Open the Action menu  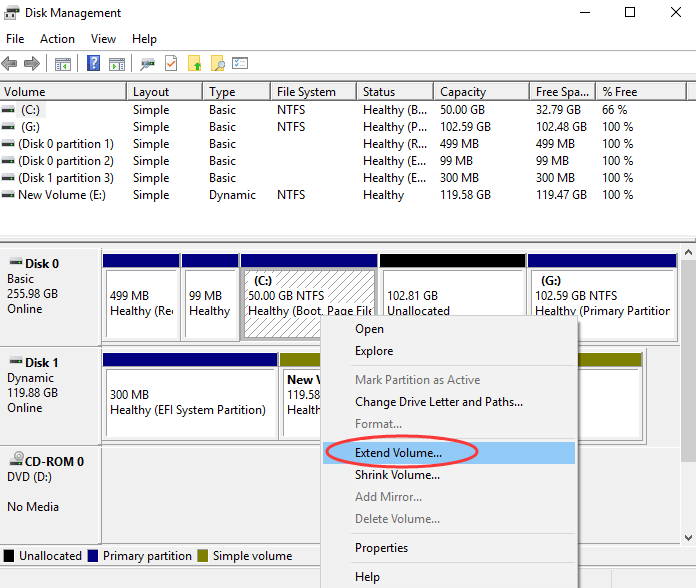pyautogui.click(x=57, y=39)
